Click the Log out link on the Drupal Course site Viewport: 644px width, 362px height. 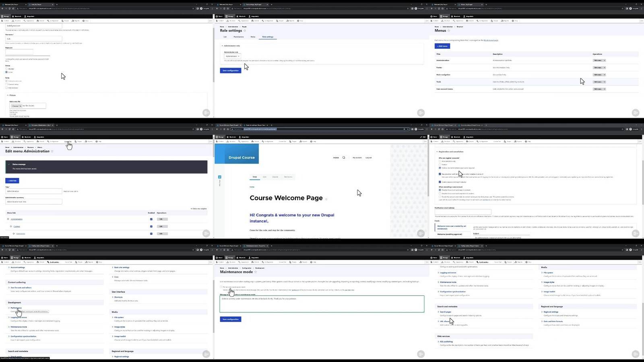pos(368,157)
